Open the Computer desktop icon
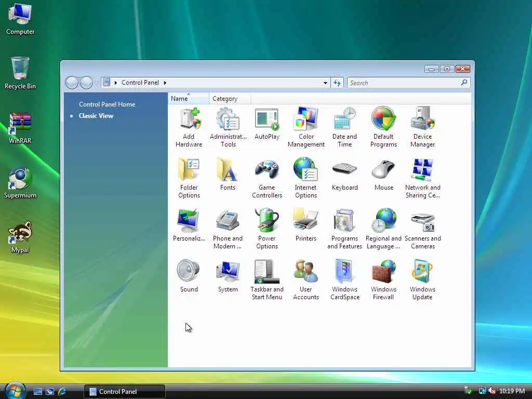 [20, 19]
